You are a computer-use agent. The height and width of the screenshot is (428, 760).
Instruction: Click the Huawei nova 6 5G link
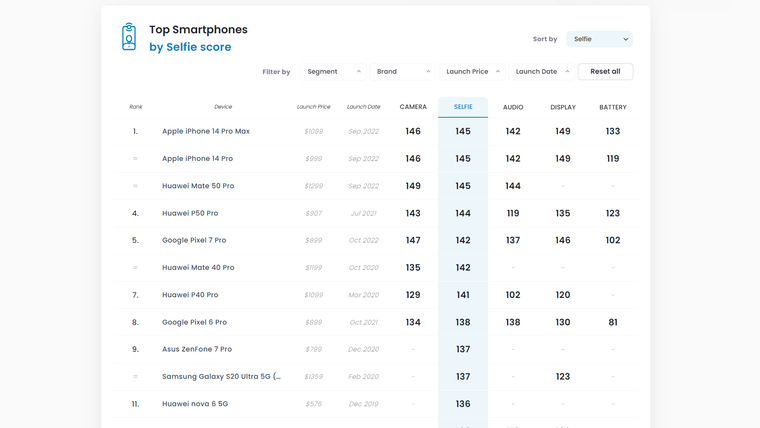[195, 404]
